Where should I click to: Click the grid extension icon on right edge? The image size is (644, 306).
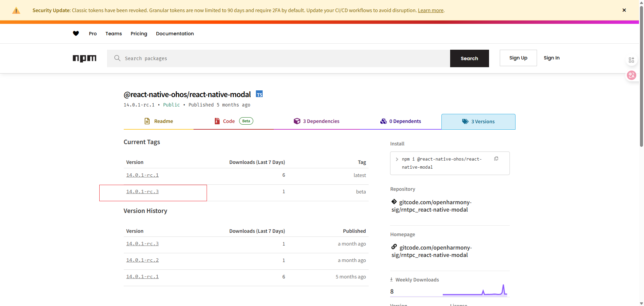pos(631,60)
